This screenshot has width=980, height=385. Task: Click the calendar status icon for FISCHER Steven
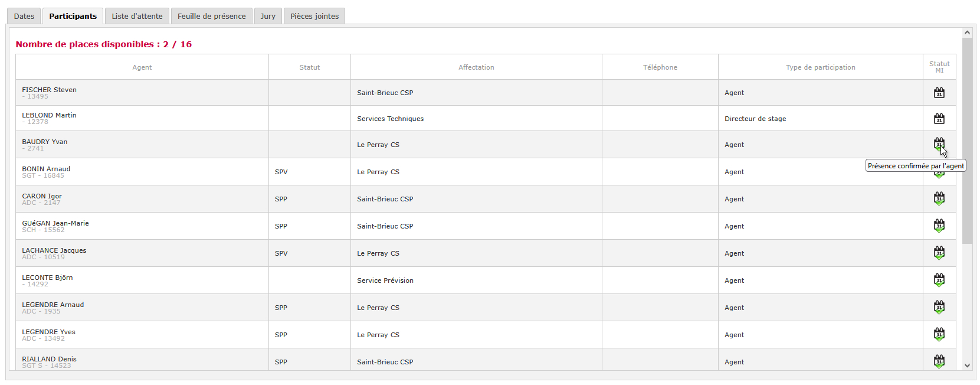click(939, 93)
